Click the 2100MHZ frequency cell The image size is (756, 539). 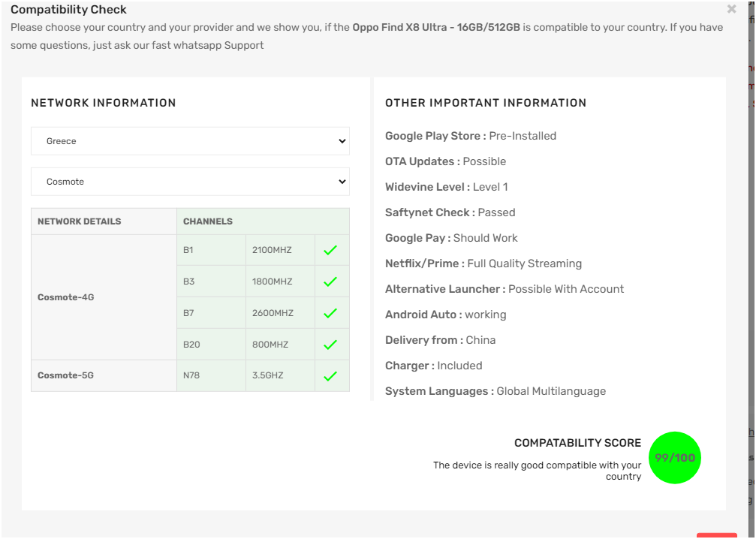pyautogui.click(x=280, y=250)
